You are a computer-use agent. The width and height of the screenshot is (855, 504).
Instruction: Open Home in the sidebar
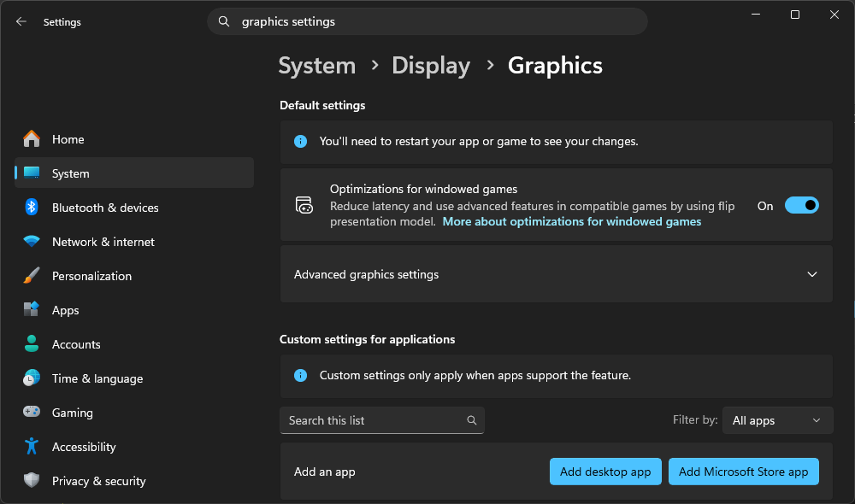68,139
